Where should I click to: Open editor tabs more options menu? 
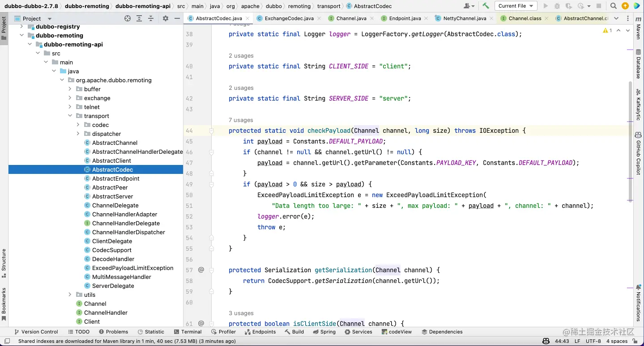(627, 18)
